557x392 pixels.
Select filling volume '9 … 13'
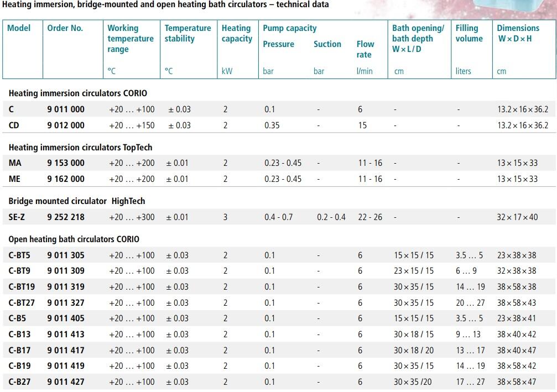coord(468,334)
